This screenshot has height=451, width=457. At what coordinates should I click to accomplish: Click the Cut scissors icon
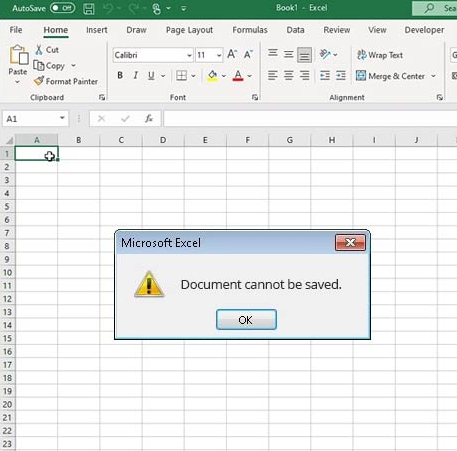coord(39,50)
